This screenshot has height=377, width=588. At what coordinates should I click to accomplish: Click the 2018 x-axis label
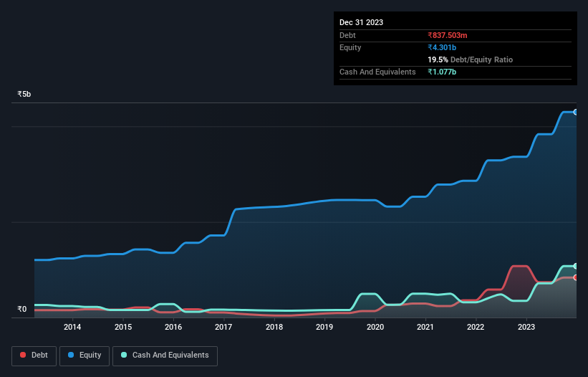(274, 327)
